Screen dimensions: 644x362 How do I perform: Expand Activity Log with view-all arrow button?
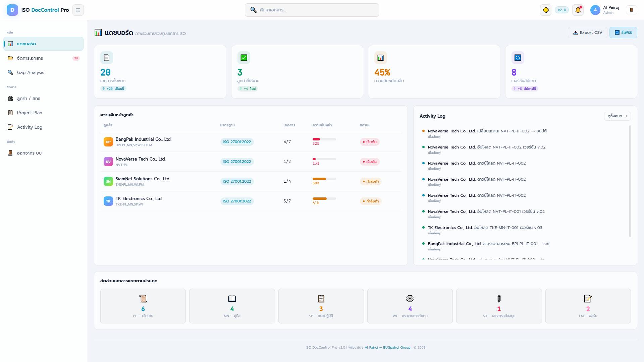[617, 116]
